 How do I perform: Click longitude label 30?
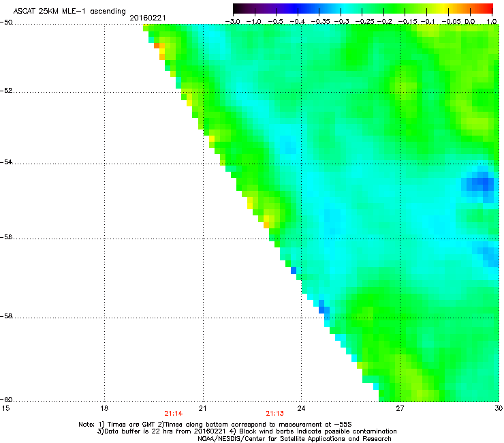tap(499, 408)
